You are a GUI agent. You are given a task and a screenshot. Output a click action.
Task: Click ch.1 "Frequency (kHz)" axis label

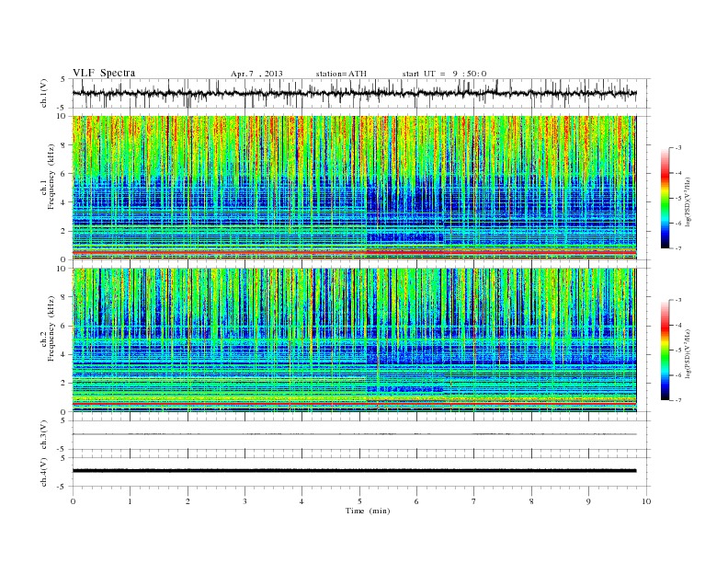[x=51, y=178]
